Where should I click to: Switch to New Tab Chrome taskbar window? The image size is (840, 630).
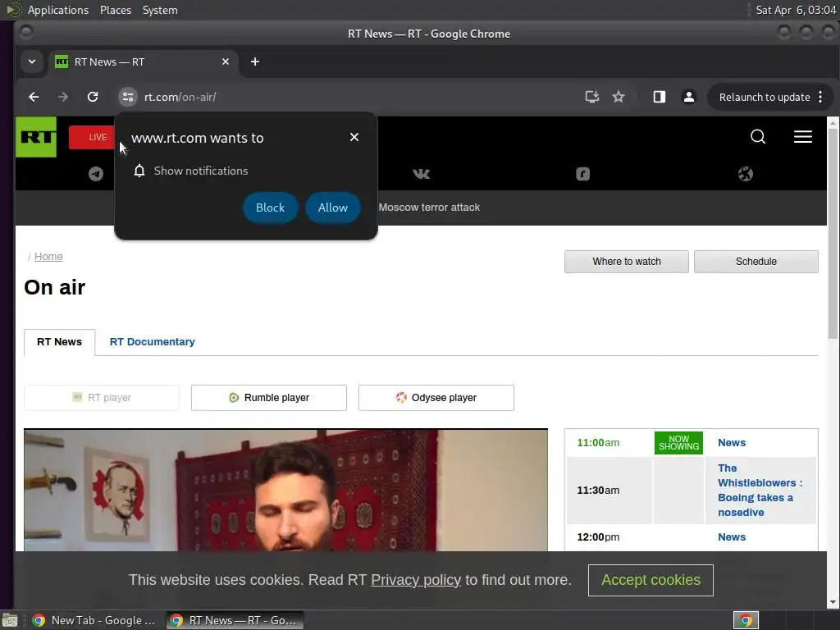click(94, 620)
